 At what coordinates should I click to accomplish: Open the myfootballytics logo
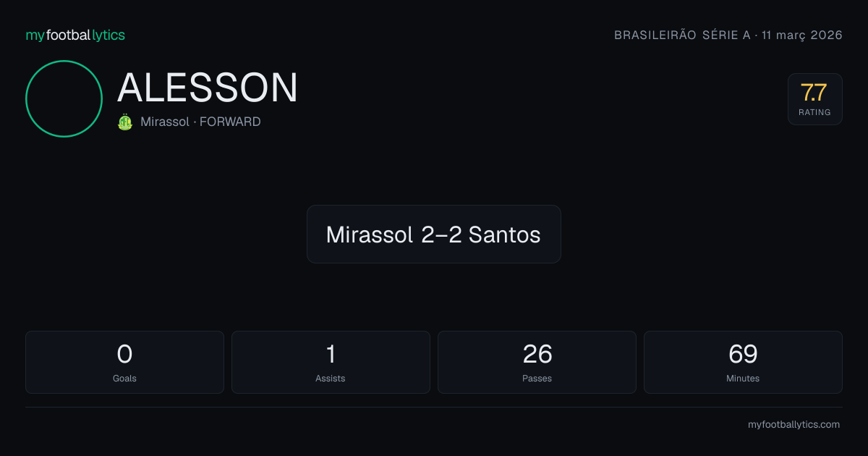point(75,35)
